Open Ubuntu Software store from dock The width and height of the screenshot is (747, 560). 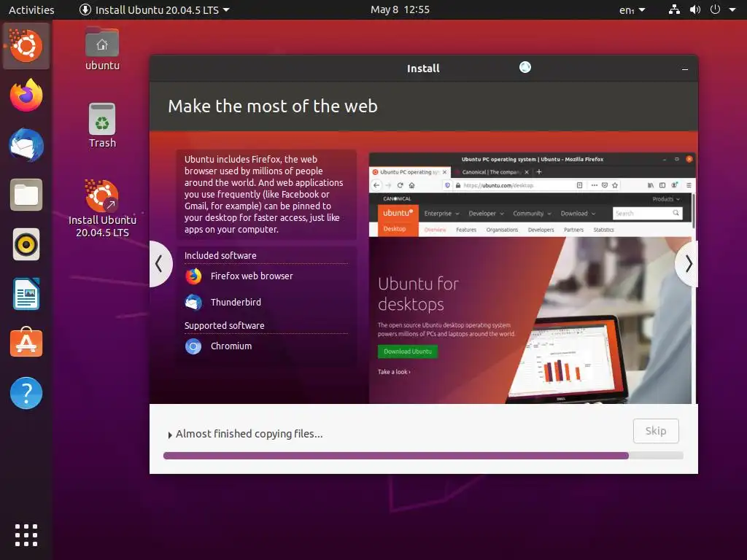(26, 343)
